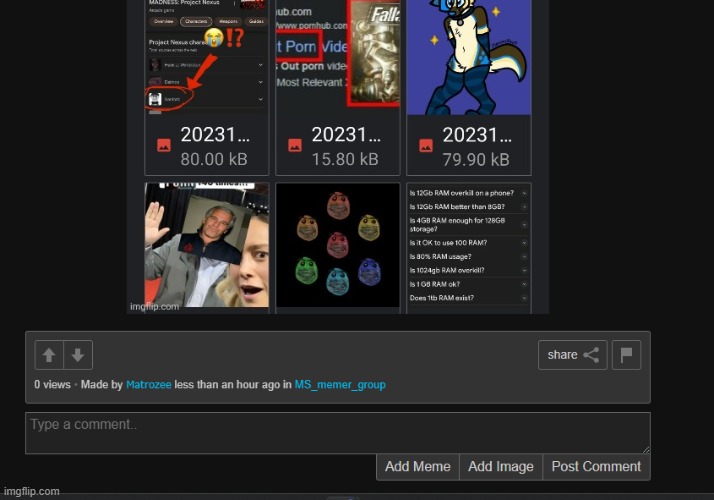Select the 80.00 kB file's image icon
The image size is (714, 500).
(x=164, y=145)
